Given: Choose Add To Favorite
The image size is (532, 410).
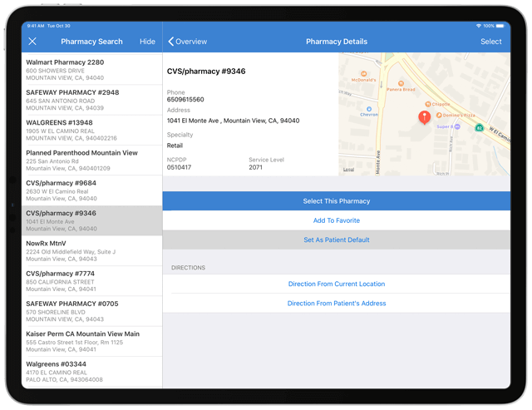Looking at the screenshot, I should pos(336,220).
